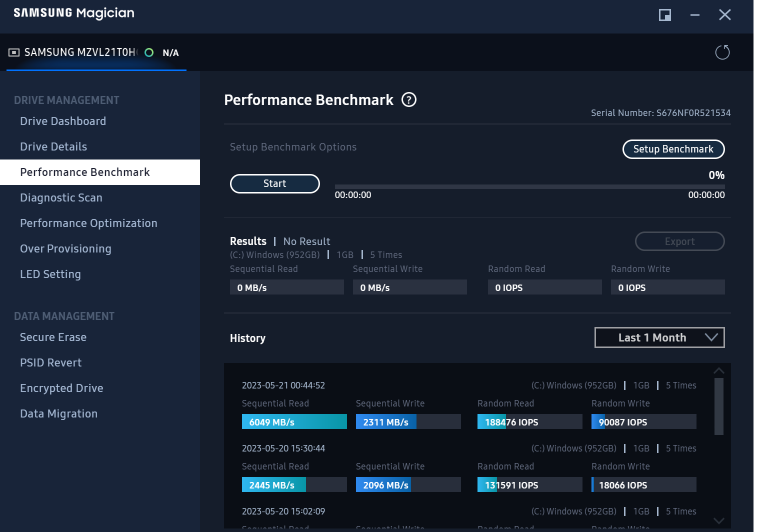
Task: Click the green drive status circle indicator
Action: point(149,52)
